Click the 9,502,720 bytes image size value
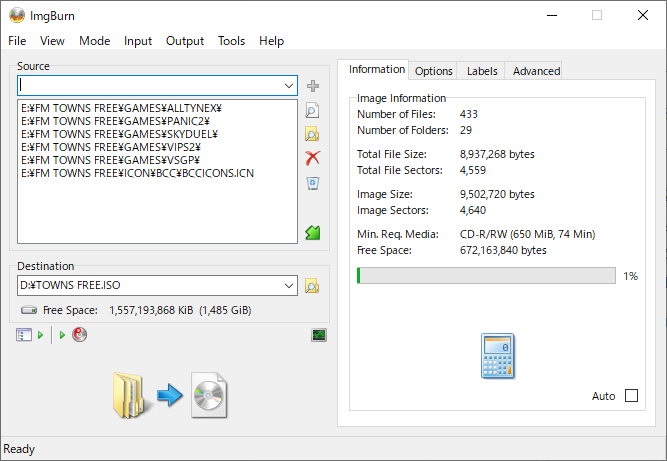The height and width of the screenshot is (461, 667). (x=497, y=194)
